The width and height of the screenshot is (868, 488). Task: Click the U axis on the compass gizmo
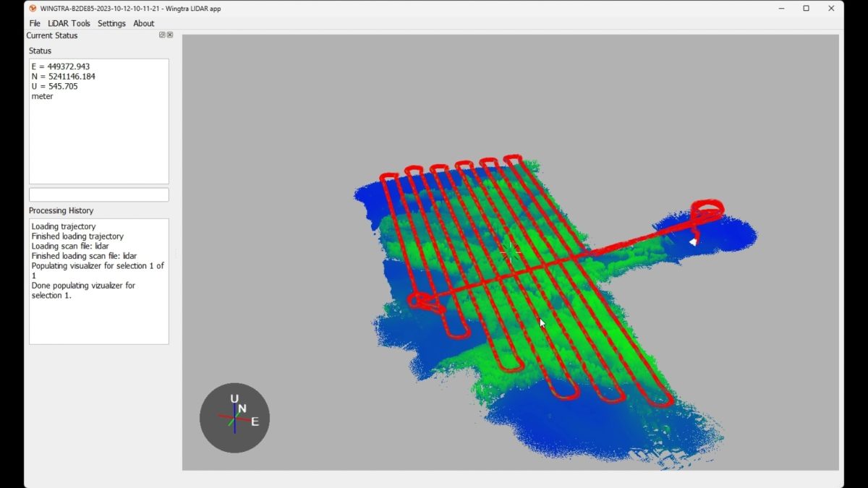tap(234, 398)
